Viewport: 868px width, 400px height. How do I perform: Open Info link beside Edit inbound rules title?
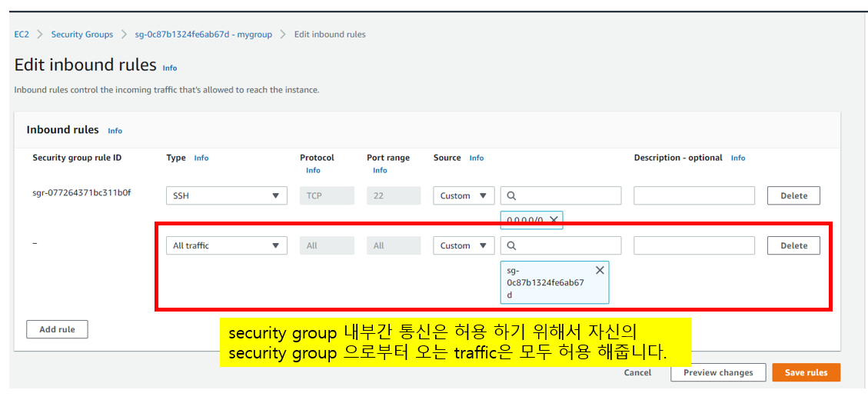tap(170, 68)
